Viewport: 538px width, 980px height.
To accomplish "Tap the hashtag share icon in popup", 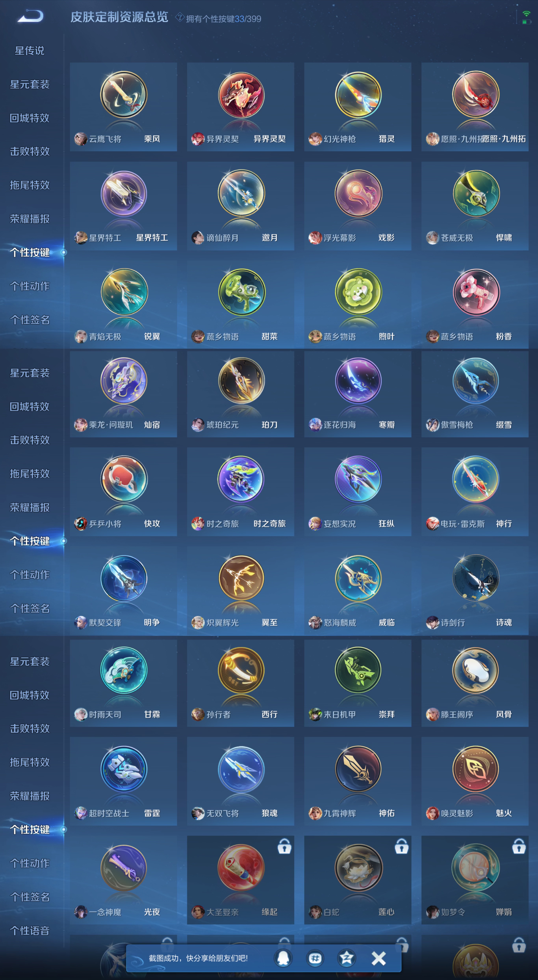I will pyautogui.click(x=315, y=958).
